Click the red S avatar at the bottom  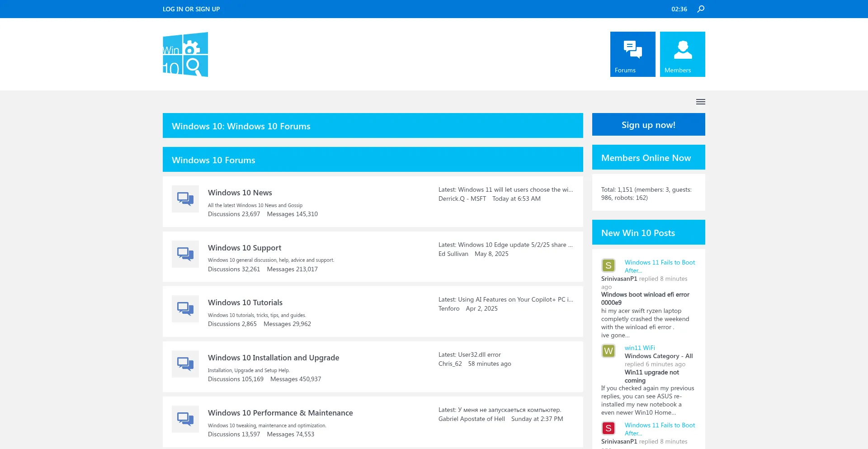(609, 428)
